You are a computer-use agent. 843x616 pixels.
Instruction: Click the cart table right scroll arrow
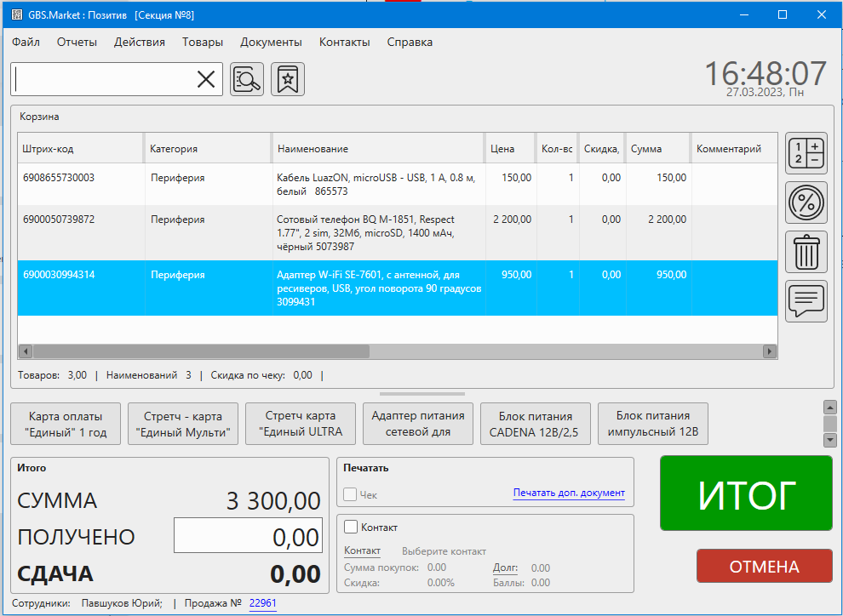point(770,351)
